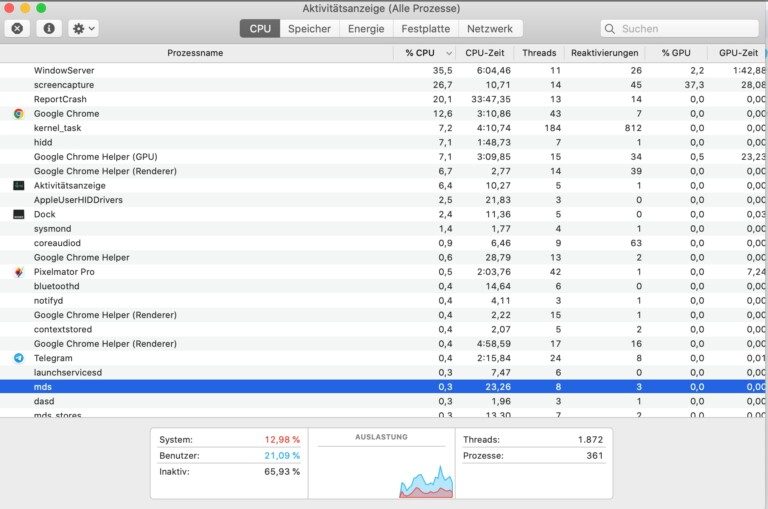Select the ReportCrash process

(384, 99)
